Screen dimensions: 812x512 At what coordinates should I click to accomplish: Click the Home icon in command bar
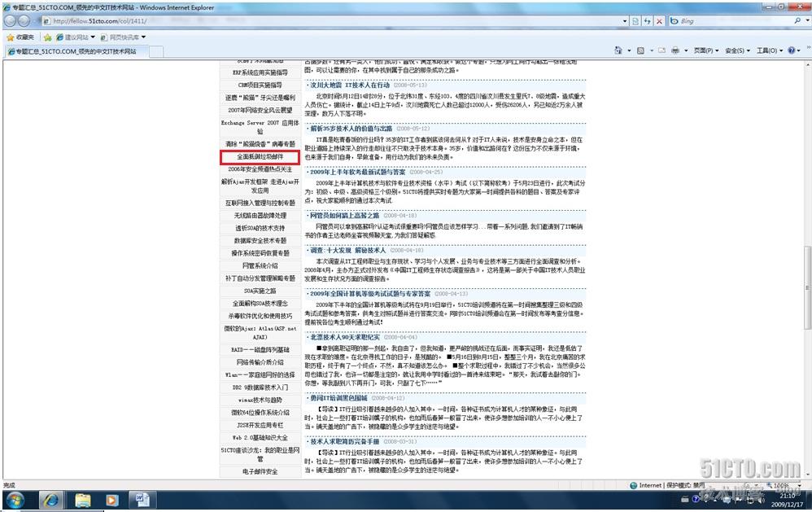pos(618,50)
